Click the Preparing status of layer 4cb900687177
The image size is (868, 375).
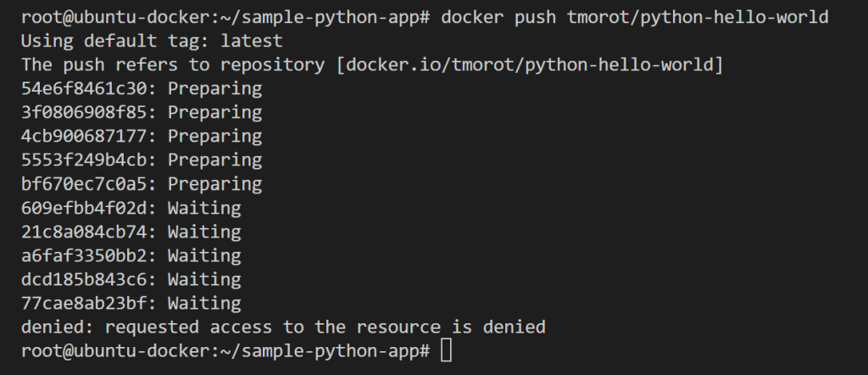coord(214,136)
